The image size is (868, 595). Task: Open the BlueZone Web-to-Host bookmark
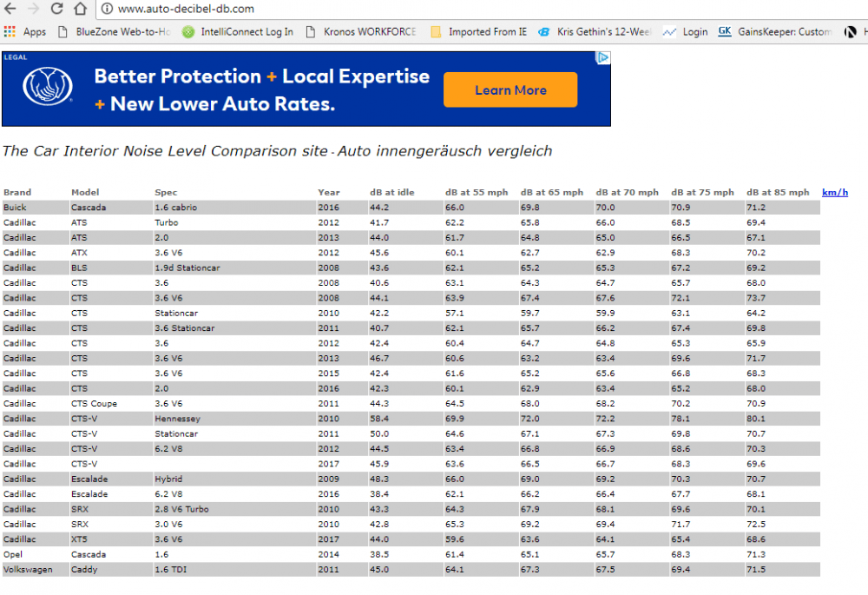tap(114, 32)
